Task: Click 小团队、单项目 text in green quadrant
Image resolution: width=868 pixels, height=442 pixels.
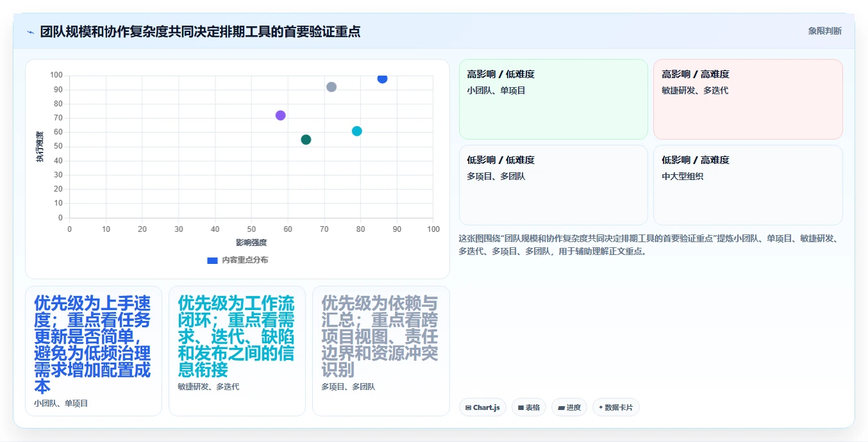Action: point(496,90)
